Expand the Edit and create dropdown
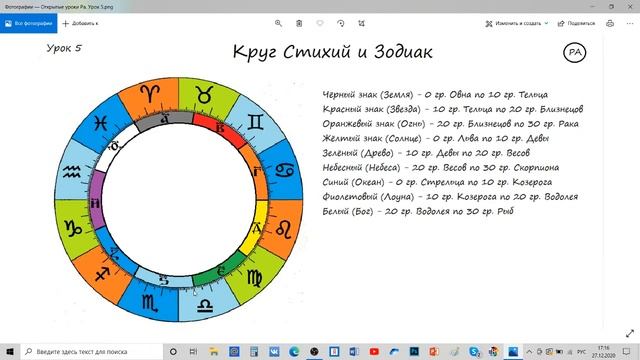640x360 pixels. [x=517, y=23]
